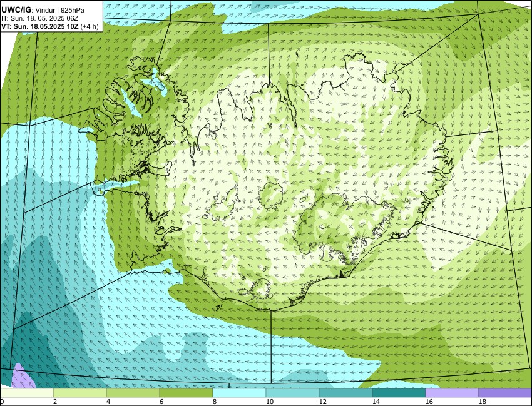Click the legend value '16'
The height and width of the screenshot is (406, 532).
point(429,402)
